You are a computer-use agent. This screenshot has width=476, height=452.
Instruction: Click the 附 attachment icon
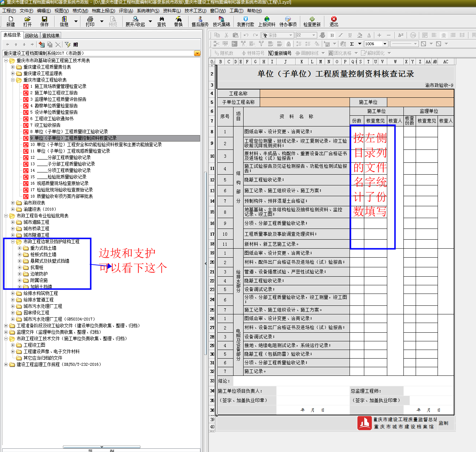coord(75,45)
